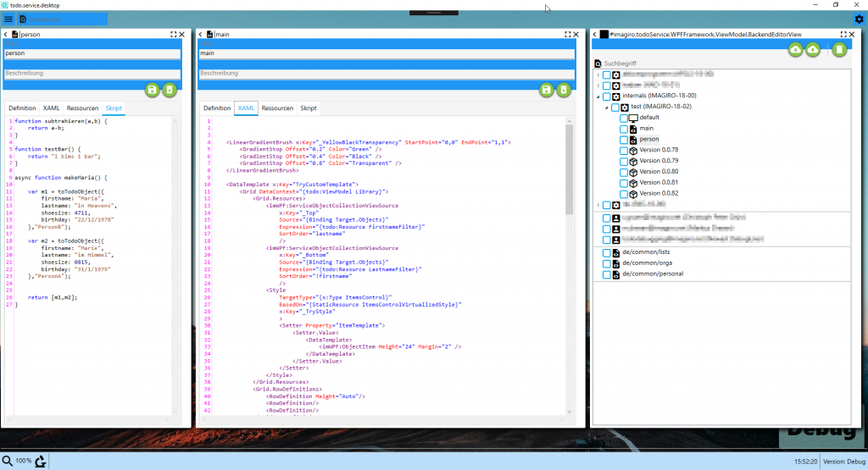
Task: Delete the person document with green trash button
Action: pyautogui.click(x=170, y=90)
